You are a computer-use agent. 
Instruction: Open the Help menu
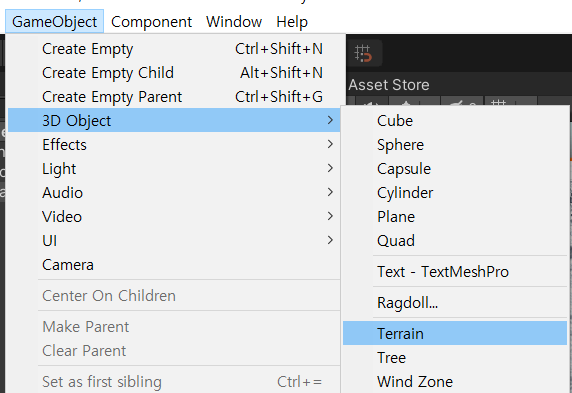[292, 22]
